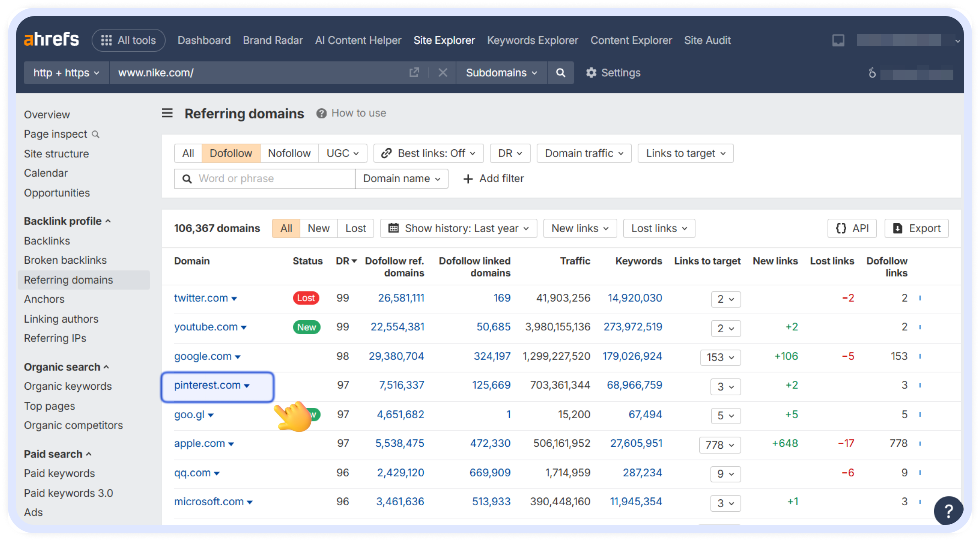The height and width of the screenshot is (541, 980).
Task: Switch to Keywords Explorer
Action: (x=533, y=40)
